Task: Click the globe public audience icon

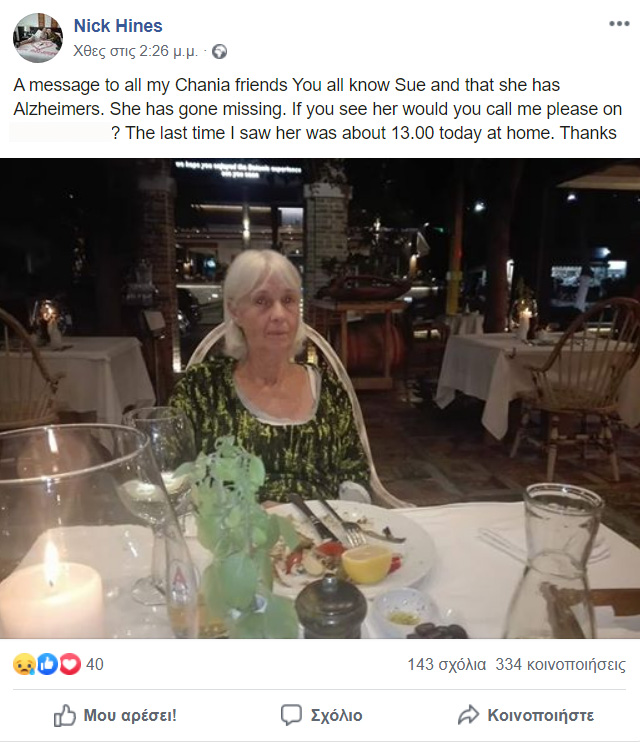Action: pyautogui.click(x=220, y=50)
